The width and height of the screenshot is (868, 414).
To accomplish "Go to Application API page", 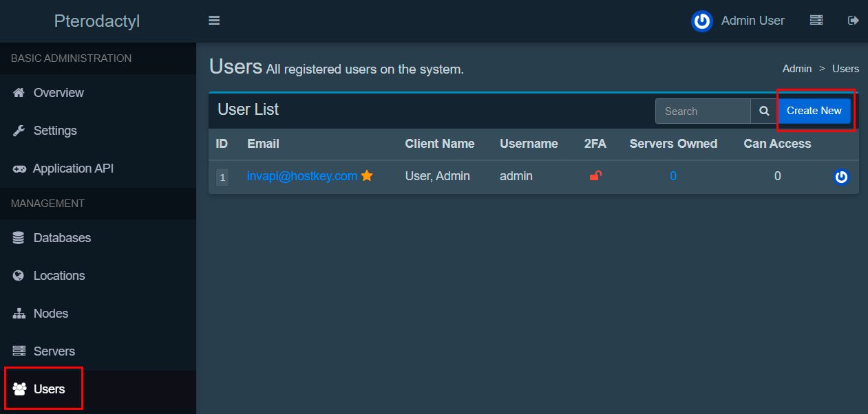I will coord(73,168).
